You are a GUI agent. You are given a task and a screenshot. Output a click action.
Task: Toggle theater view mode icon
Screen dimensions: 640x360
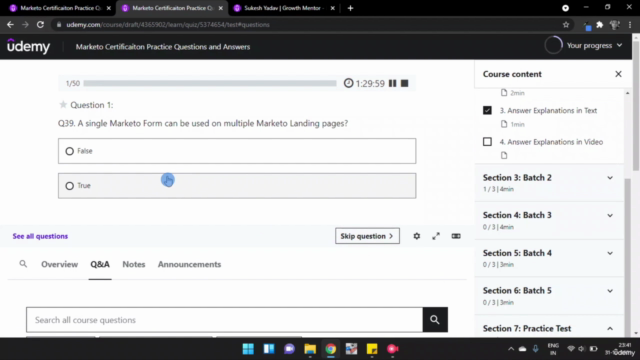pos(456,236)
